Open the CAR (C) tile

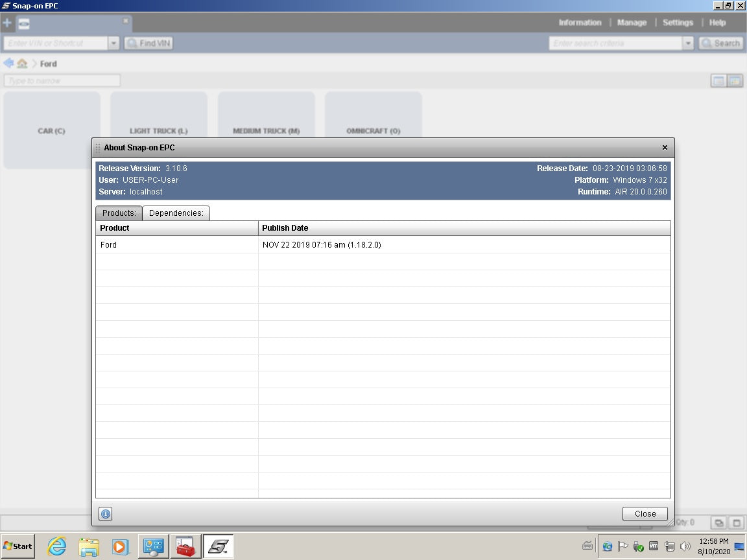[x=51, y=130]
